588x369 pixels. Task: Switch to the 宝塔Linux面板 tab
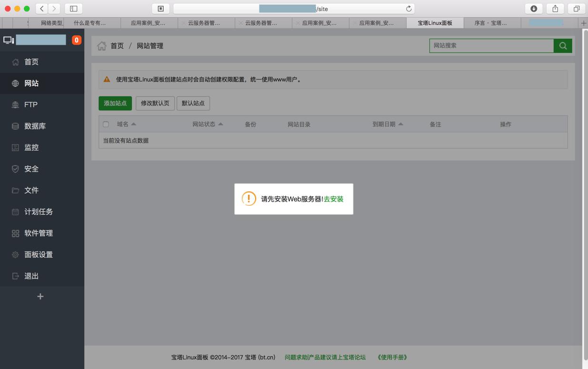coord(435,23)
